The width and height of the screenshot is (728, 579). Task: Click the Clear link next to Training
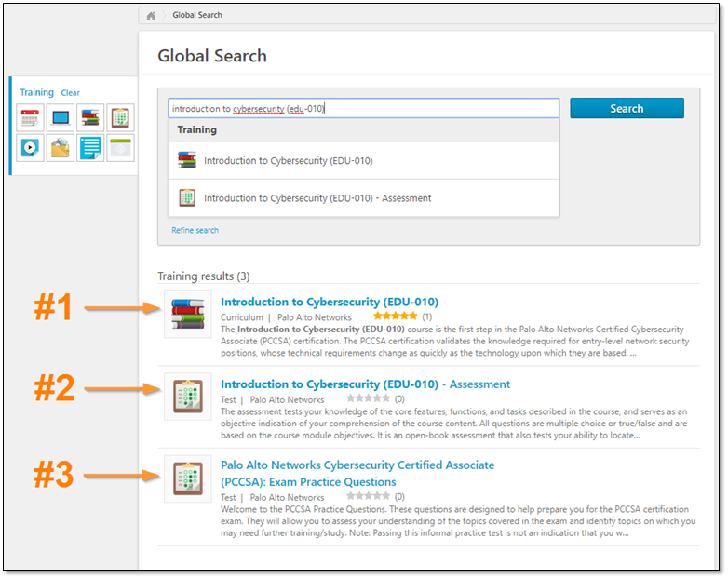tap(71, 93)
